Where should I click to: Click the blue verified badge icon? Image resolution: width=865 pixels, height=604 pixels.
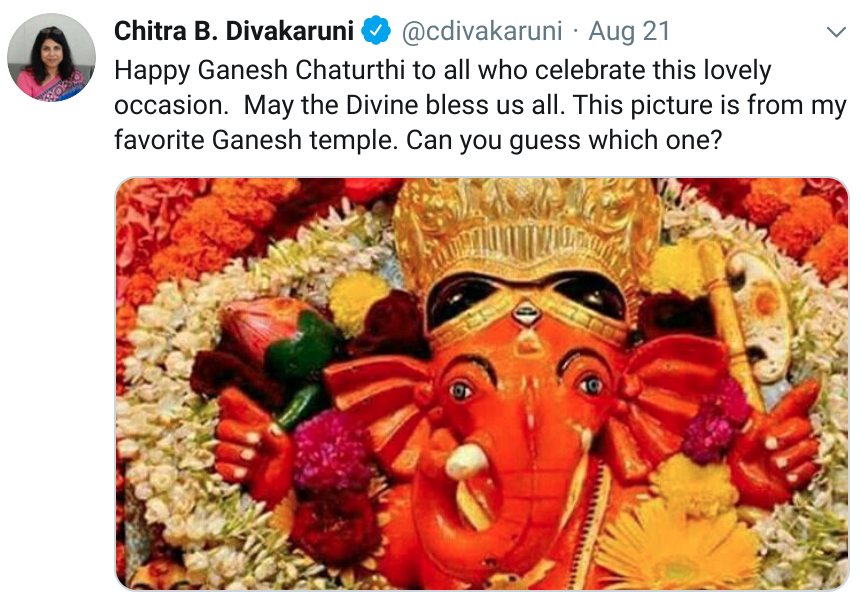pyautogui.click(x=376, y=31)
